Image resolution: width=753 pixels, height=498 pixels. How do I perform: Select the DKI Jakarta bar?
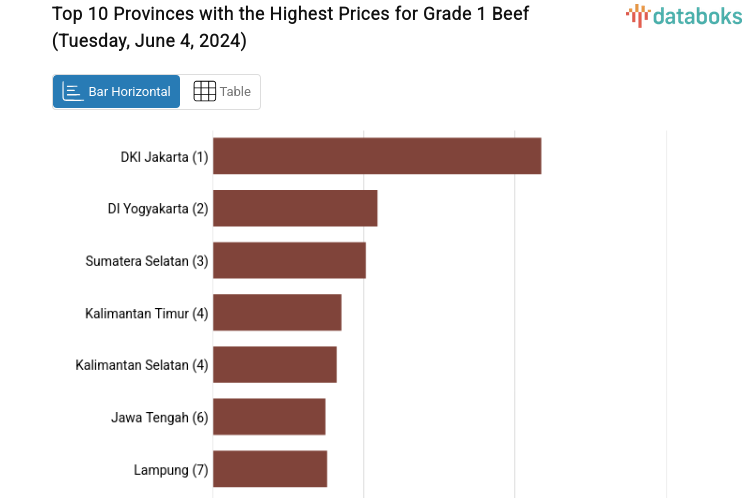377,156
